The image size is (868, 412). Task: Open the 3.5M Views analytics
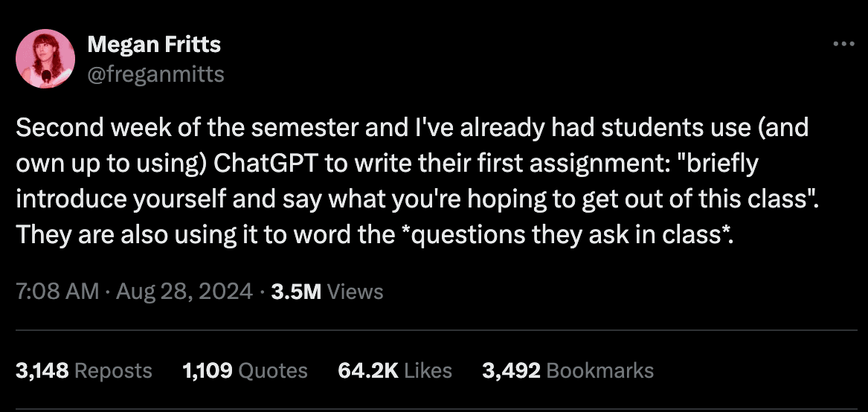(327, 292)
